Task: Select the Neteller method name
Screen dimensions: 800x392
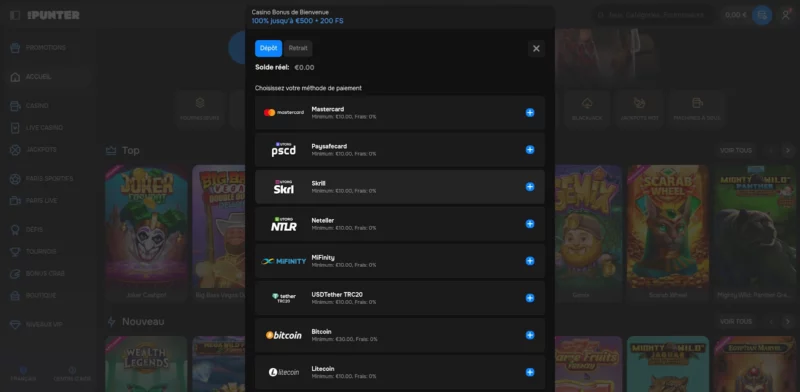Action: (x=322, y=220)
